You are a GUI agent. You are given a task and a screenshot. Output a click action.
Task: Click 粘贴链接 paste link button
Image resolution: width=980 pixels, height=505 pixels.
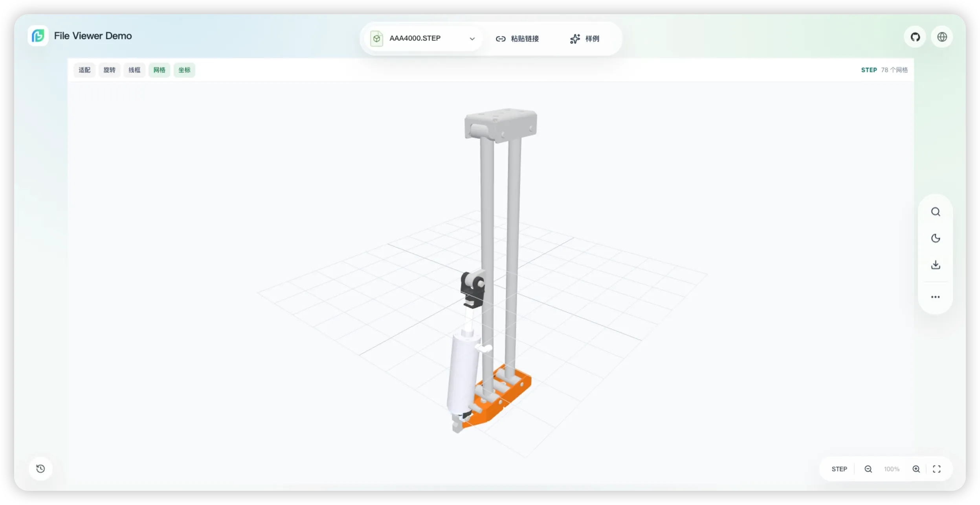(x=517, y=39)
